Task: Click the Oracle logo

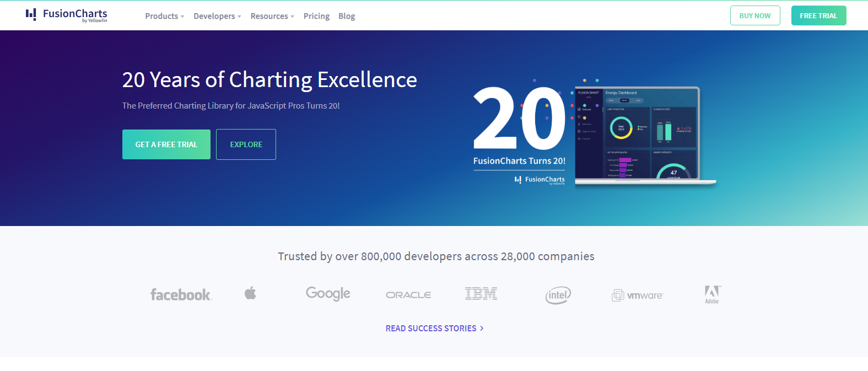Action: click(408, 295)
